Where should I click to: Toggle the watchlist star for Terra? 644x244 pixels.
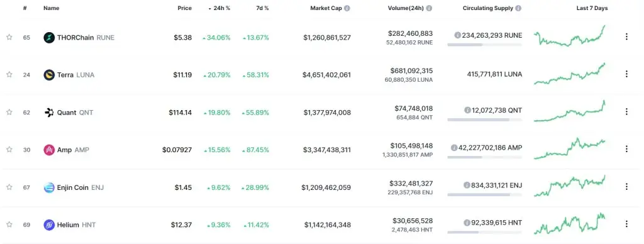tap(9, 74)
